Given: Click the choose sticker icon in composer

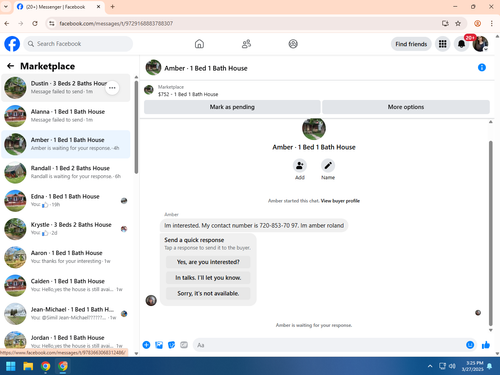Looking at the screenshot, I should coord(171,345).
